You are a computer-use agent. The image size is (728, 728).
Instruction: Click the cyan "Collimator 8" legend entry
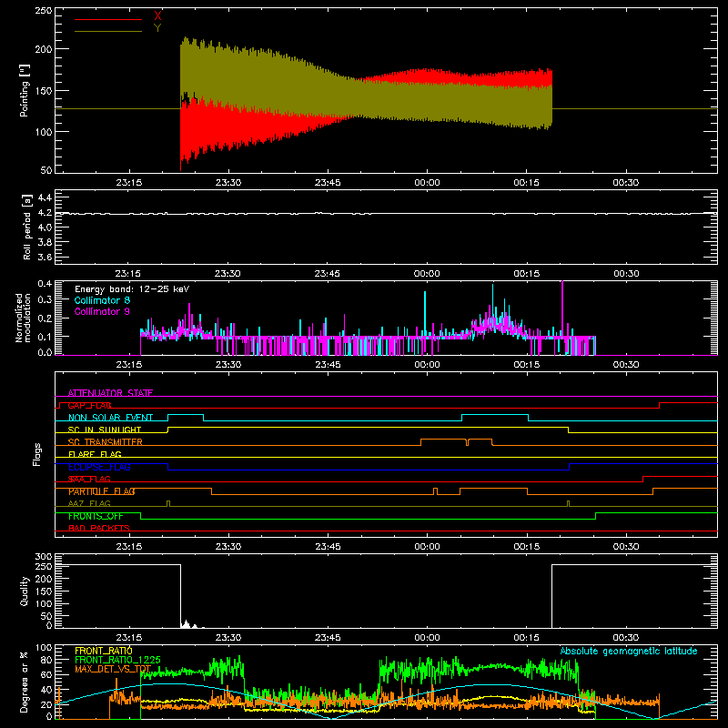click(102, 300)
